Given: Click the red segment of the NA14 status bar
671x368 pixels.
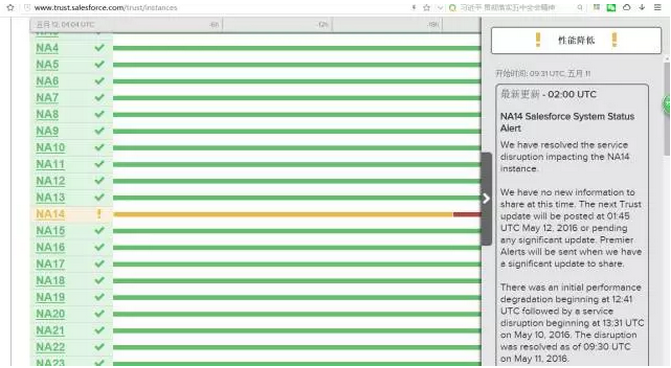Looking at the screenshot, I should click(467, 214).
